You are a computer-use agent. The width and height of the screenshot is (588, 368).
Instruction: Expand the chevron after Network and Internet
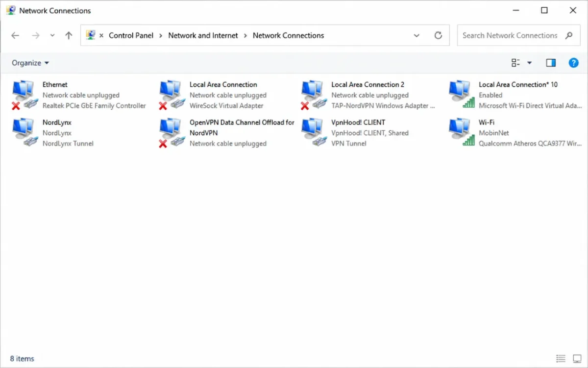point(245,35)
